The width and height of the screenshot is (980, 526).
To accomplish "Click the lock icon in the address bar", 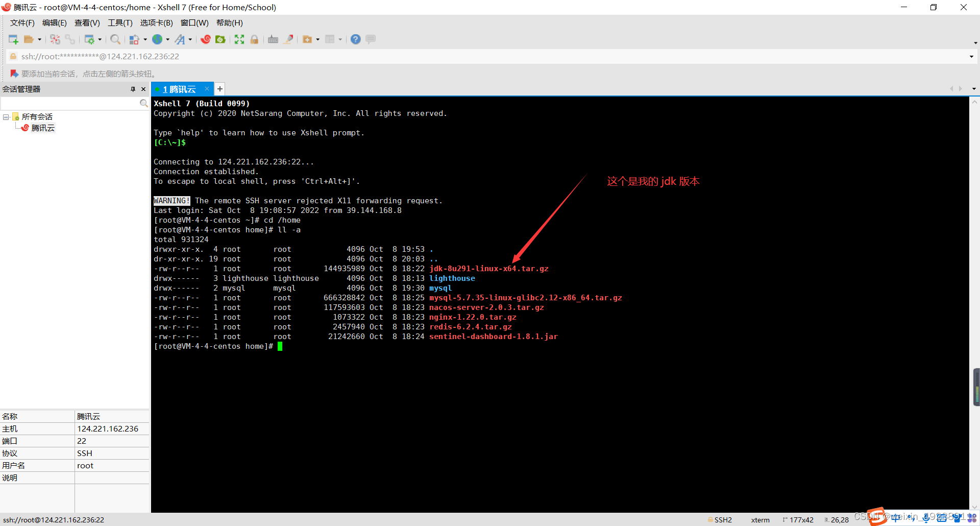I will [x=14, y=56].
